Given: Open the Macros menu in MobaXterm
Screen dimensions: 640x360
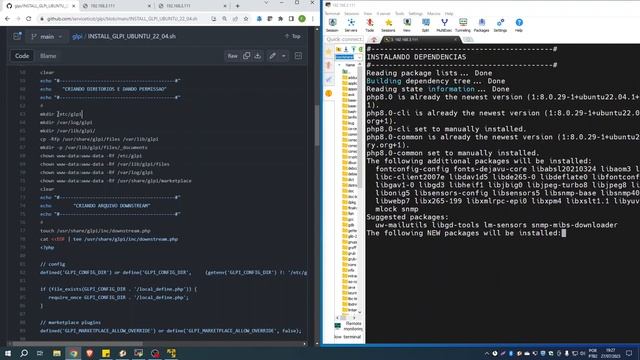Looking at the screenshot, I should [433, 13].
